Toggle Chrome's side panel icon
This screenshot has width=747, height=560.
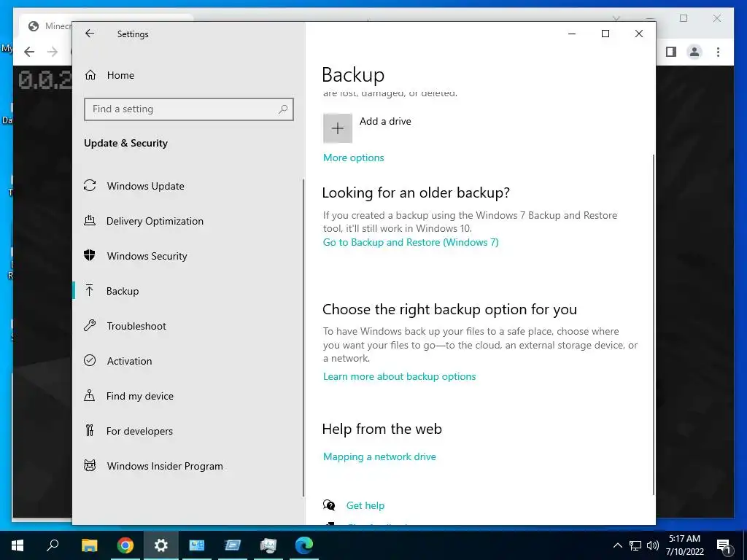coord(671,52)
